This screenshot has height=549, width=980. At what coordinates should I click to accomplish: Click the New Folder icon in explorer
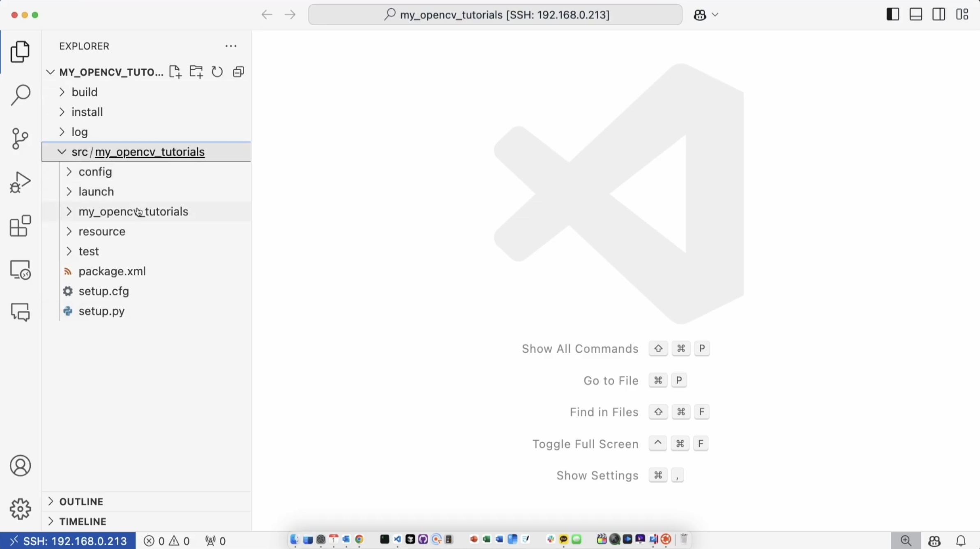tap(196, 72)
